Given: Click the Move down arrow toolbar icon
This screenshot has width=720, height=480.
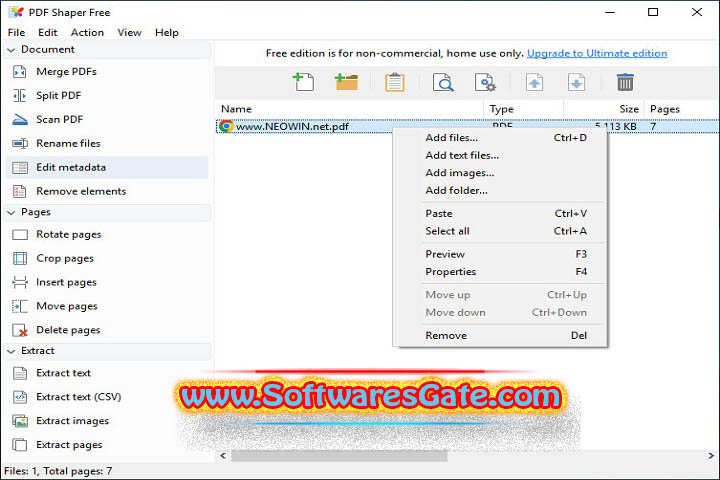Looking at the screenshot, I should (x=576, y=83).
